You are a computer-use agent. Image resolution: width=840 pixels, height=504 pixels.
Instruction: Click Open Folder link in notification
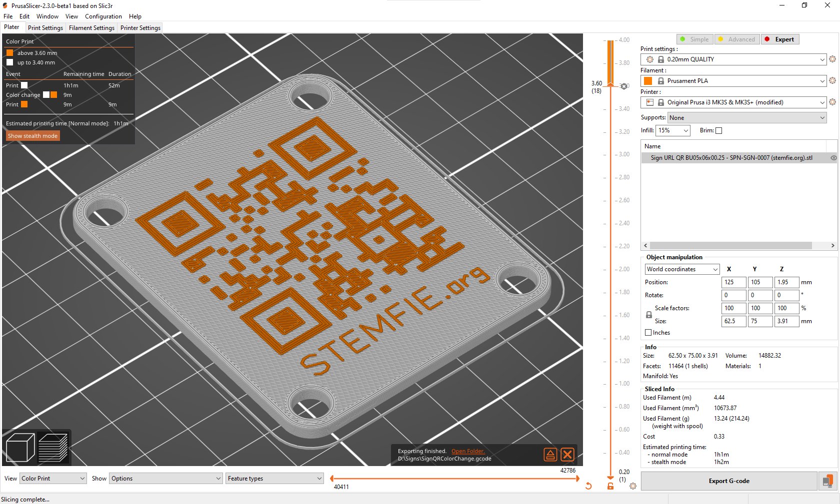point(468,451)
